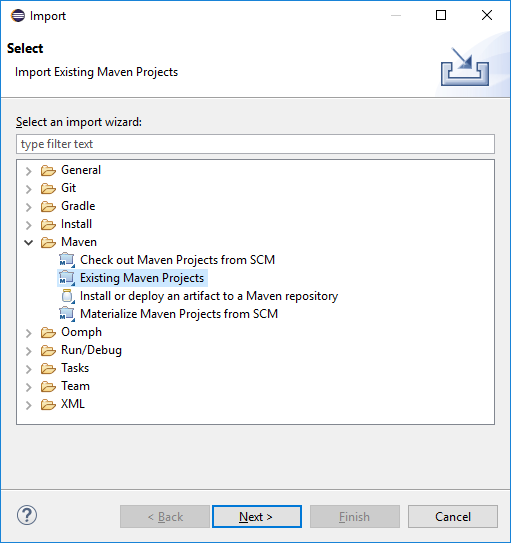511x543 pixels.
Task: Expand the Git category
Action: 29,189
